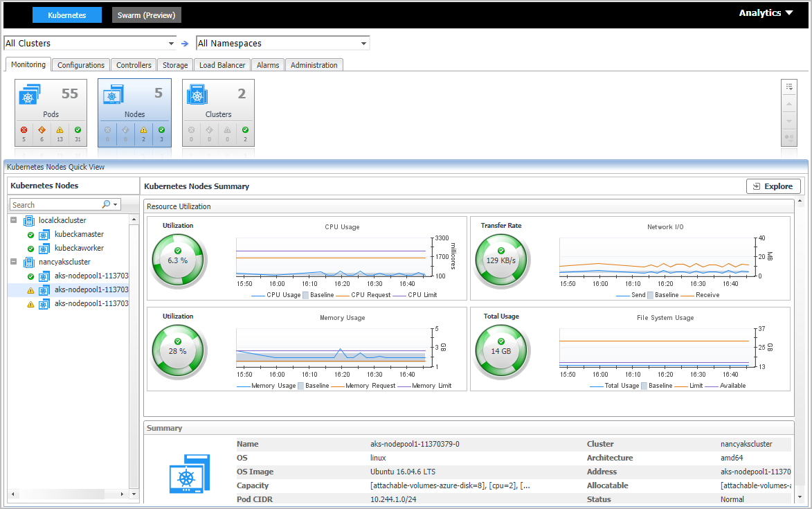This screenshot has height=509, width=812.
Task: Switch to Swarm (Preview)
Action: tap(147, 15)
